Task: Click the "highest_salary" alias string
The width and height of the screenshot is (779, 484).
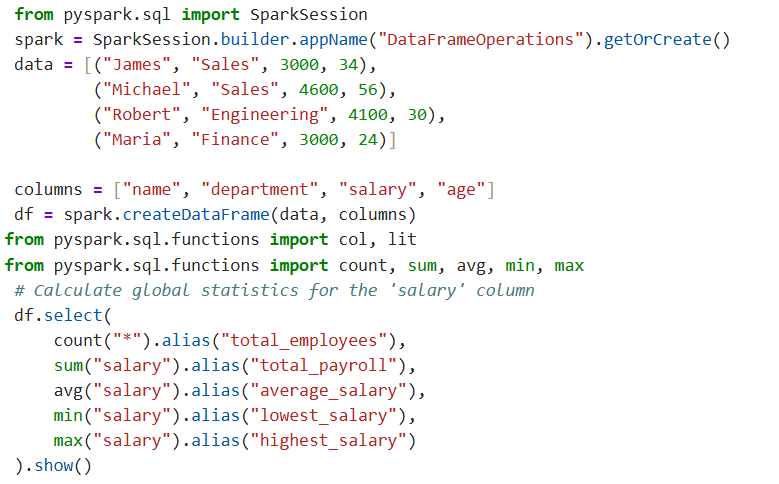Action: (x=328, y=441)
